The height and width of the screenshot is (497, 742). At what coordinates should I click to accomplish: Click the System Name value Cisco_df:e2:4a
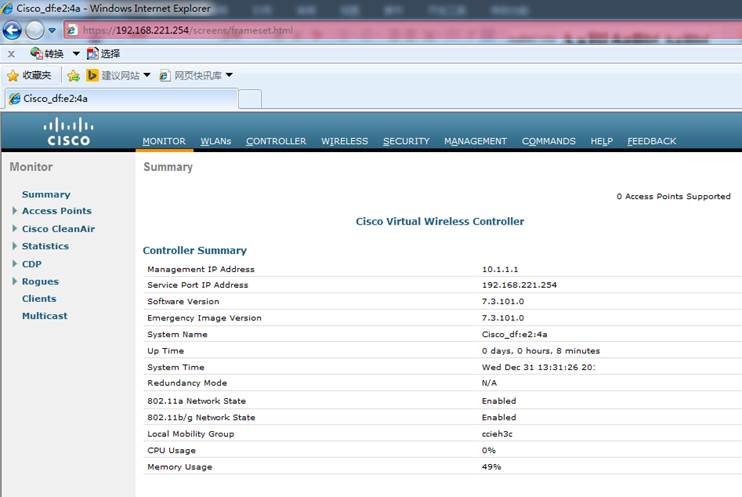514,335
